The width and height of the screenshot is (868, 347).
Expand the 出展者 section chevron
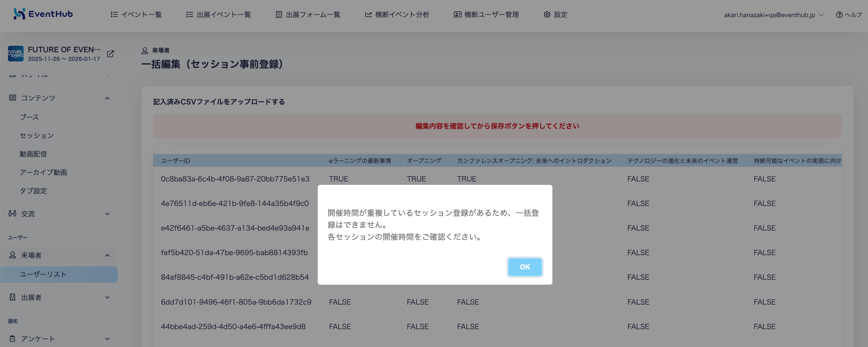[107, 298]
